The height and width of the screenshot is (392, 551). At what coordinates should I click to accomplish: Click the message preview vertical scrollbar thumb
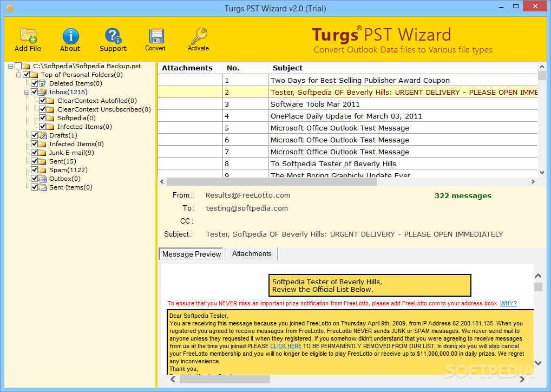(x=538, y=287)
